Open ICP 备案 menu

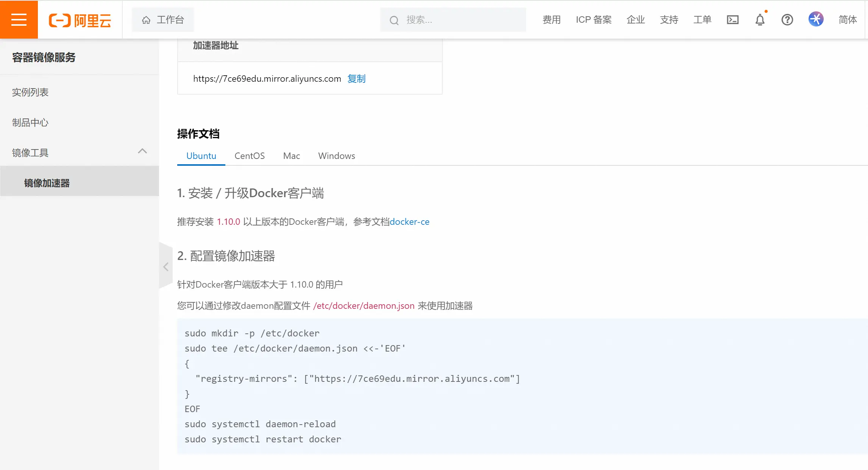coord(593,20)
